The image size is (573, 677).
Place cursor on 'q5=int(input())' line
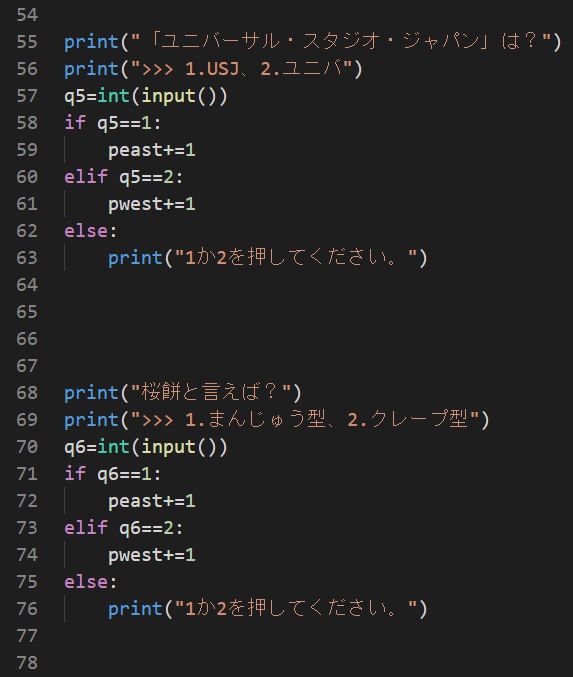(x=146, y=96)
